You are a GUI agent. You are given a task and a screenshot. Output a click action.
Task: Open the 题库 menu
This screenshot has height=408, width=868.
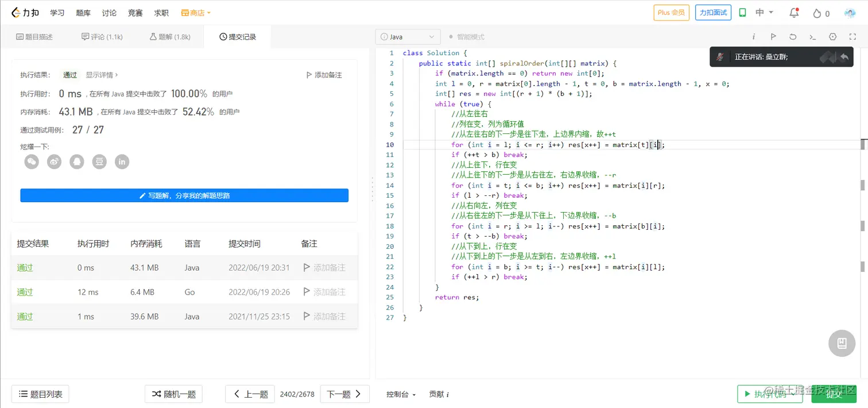coord(83,13)
